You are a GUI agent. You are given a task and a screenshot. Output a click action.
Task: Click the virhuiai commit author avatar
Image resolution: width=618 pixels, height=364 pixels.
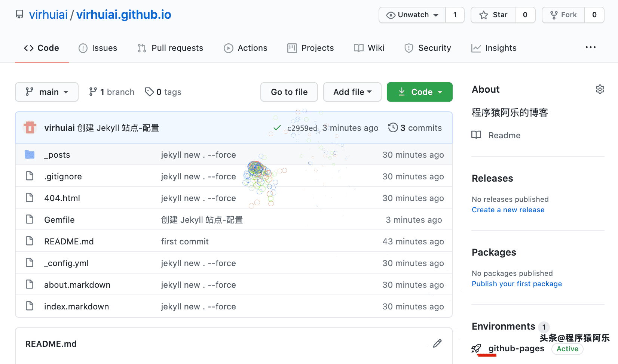tap(30, 127)
